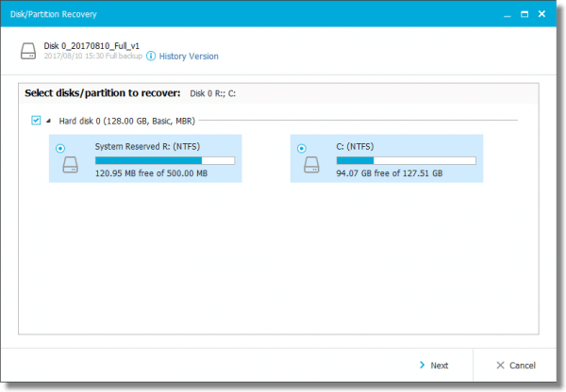Select the C: (NTFS) radio button

tap(302, 148)
